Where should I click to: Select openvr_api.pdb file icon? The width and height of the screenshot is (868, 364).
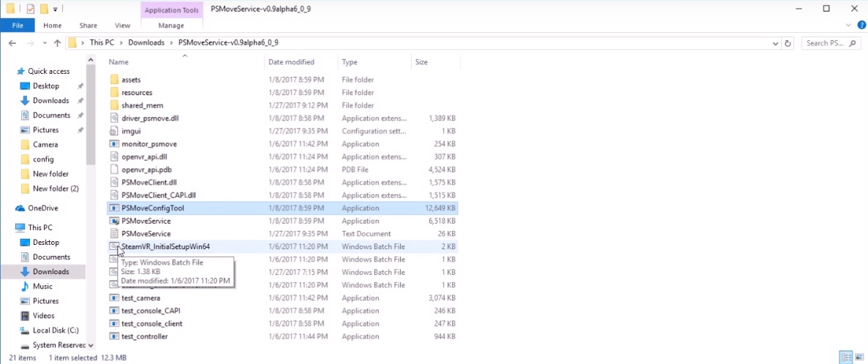pos(114,170)
